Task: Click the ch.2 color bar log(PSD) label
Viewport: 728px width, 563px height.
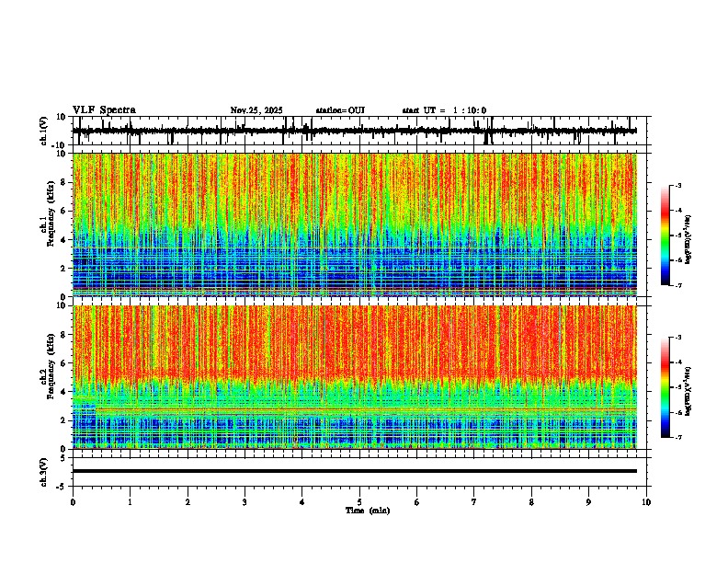Action: [x=688, y=391]
